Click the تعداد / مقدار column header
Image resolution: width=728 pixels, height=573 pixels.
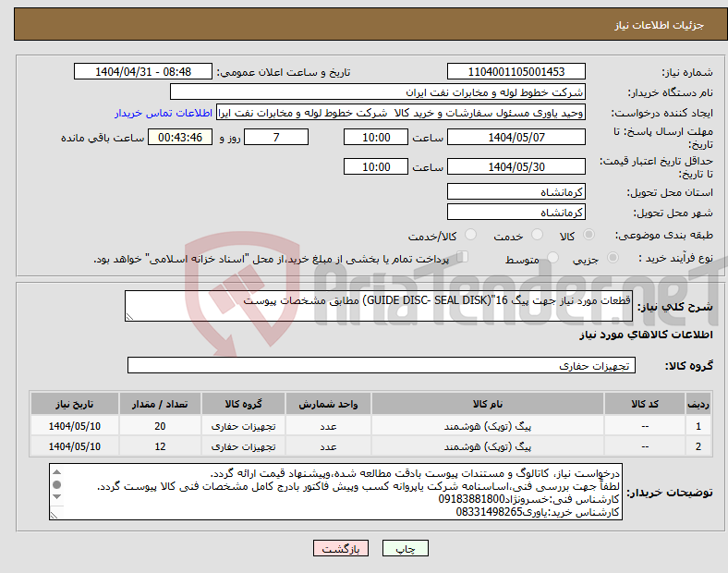click(160, 404)
